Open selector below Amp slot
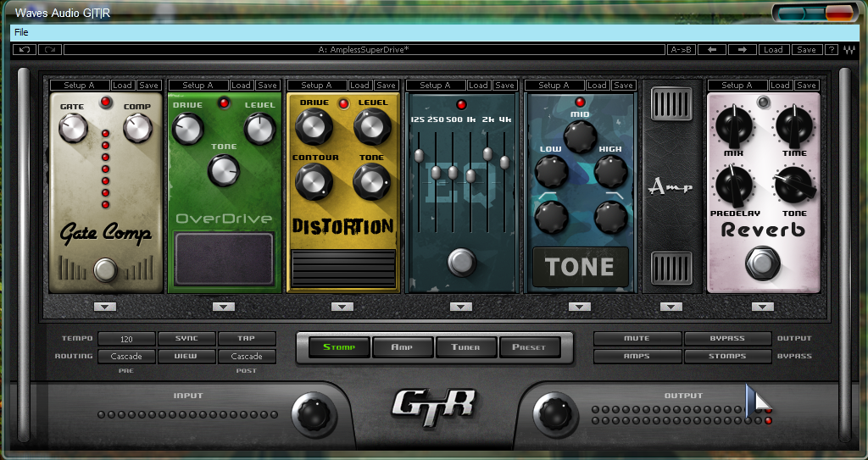This screenshot has width=868, height=460. [x=671, y=307]
